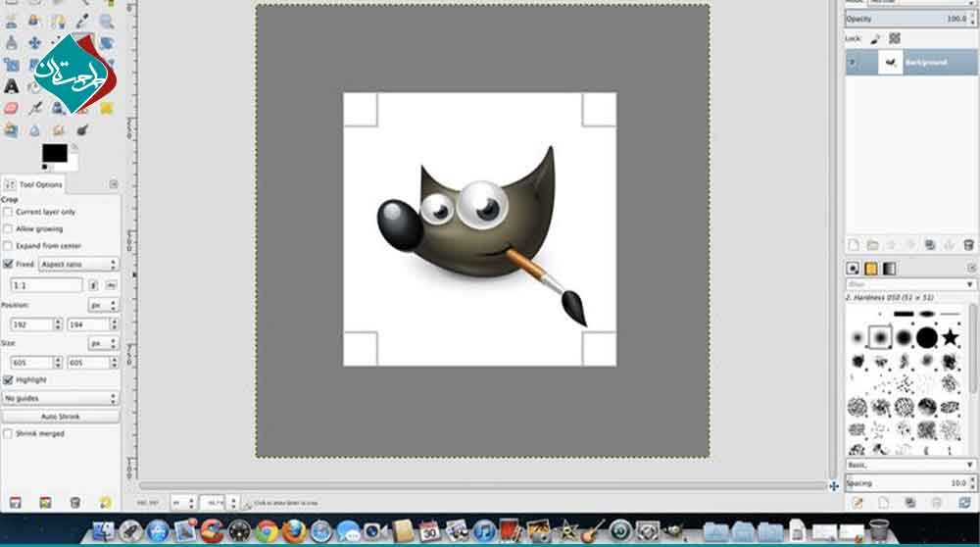Open the Size unit dropdown

click(x=103, y=343)
